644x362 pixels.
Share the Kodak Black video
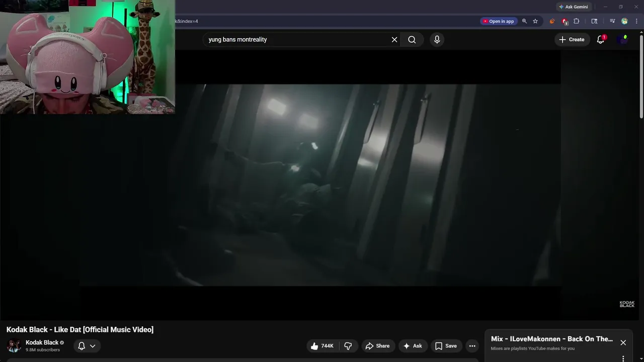coord(377,346)
